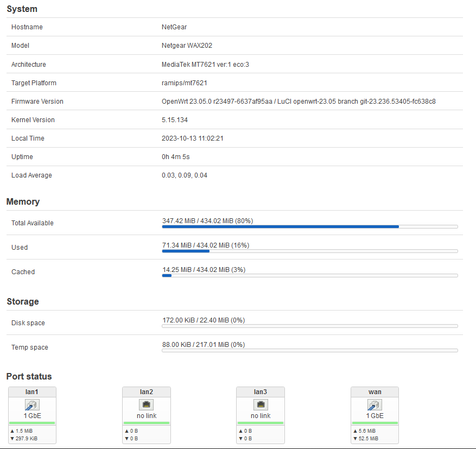The image size is (476, 449).
Task: Click the lan1 1 GbE speed text
Action: 32,416
